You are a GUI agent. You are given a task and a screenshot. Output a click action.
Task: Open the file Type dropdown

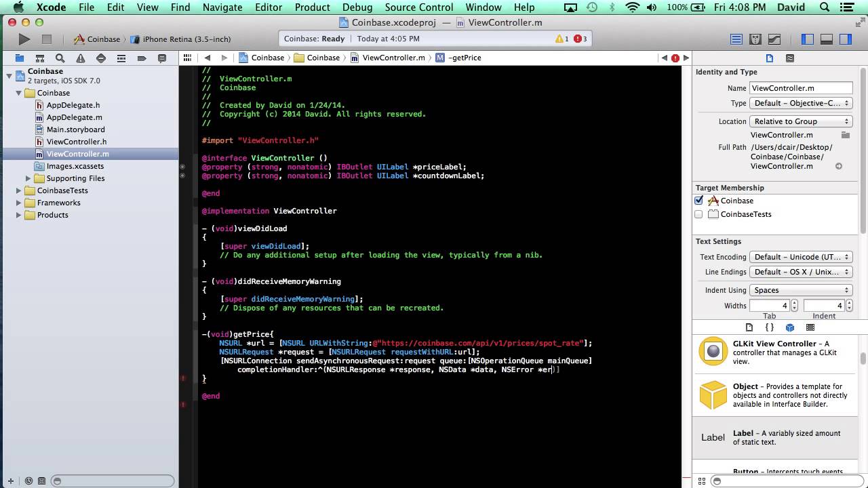point(801,103)
